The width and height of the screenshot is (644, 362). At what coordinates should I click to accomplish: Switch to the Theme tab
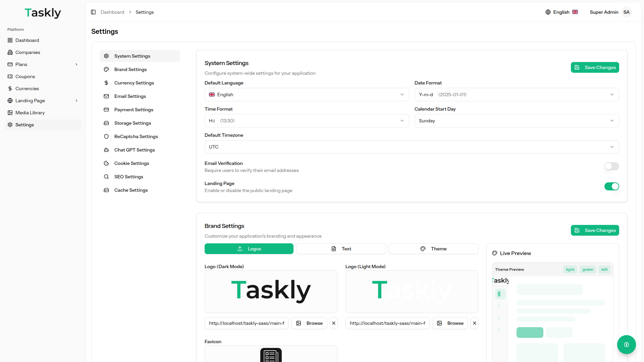click(433, 249)
